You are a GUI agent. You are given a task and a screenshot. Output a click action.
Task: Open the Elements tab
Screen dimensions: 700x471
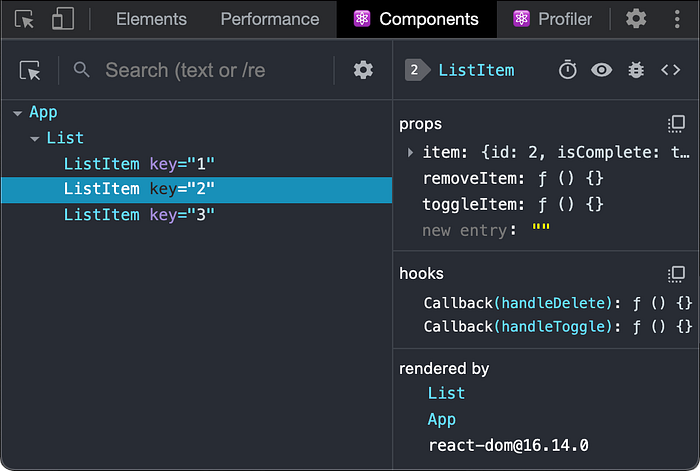click(x=151, y=19)
